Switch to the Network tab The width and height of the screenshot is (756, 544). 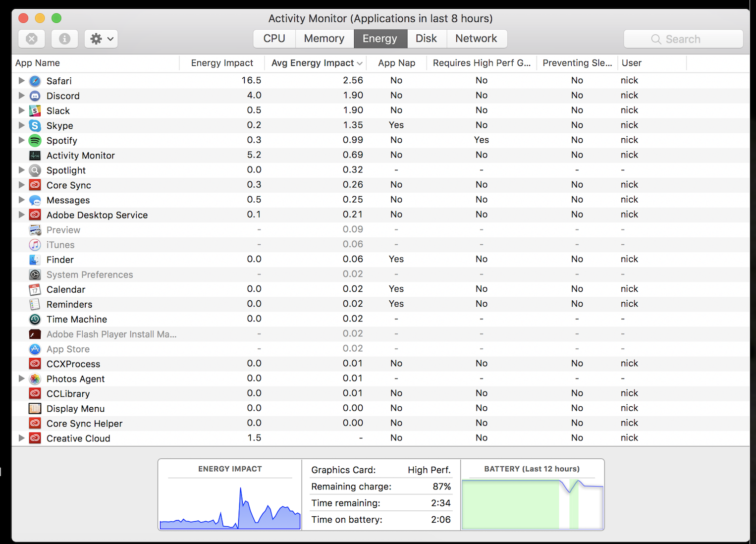[477, 39]
